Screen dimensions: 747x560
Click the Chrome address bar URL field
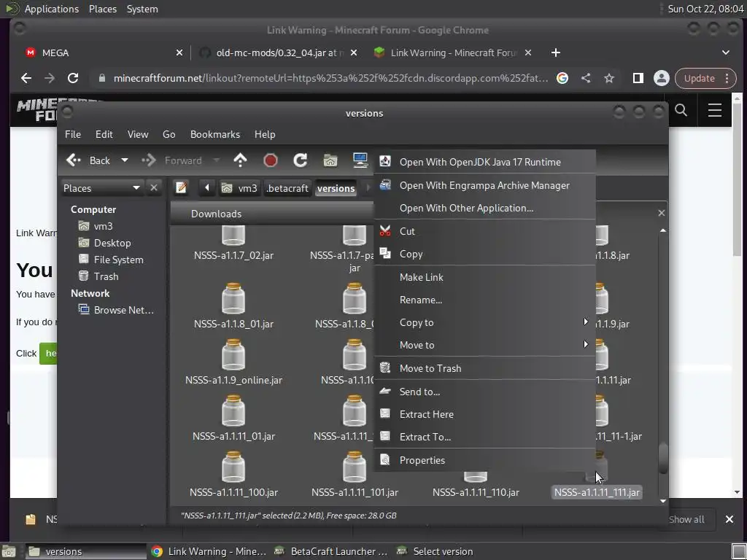coord(330,78)
